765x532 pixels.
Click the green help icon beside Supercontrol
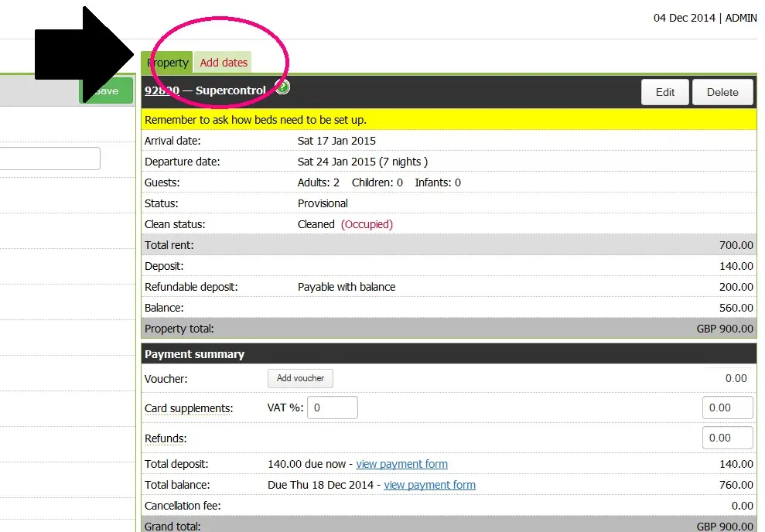click(x=282, y=87)
